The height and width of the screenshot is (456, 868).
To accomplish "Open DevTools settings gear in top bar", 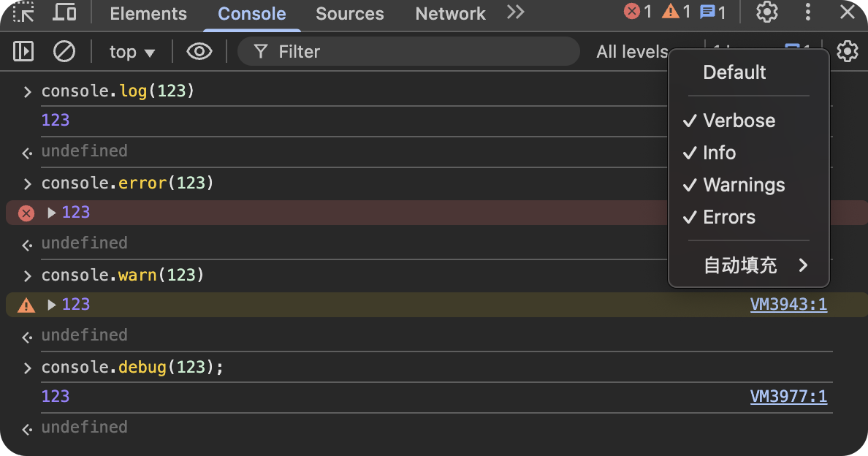I will tap(766, 12).
